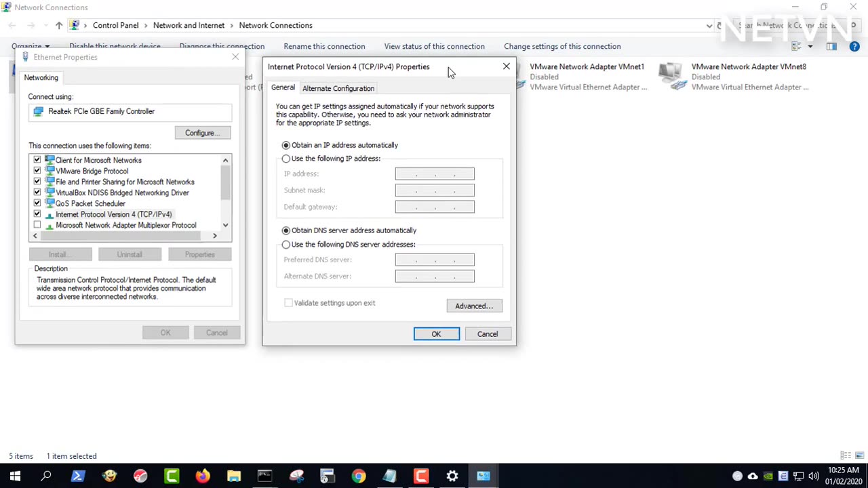Click the Preferred DNS server field
Viewport: 868px width, 488px height.
click(x=435, y=260)
